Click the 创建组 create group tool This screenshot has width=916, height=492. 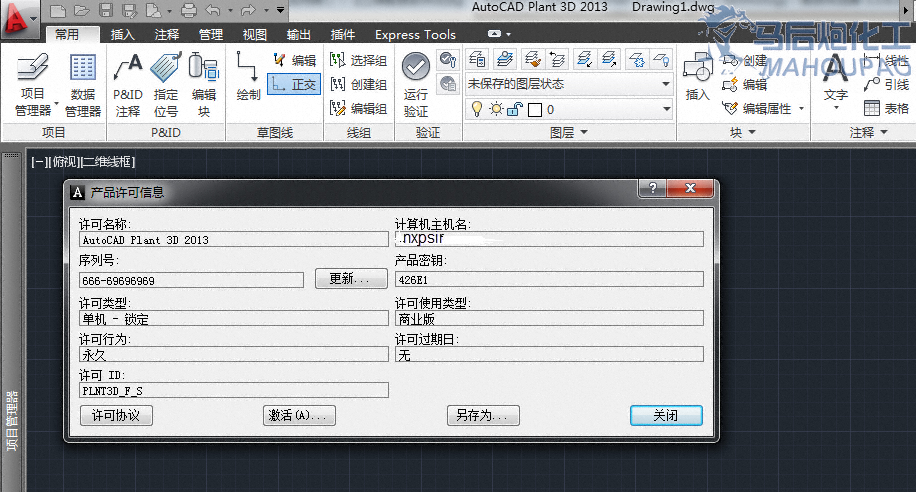tap(358, 85)
